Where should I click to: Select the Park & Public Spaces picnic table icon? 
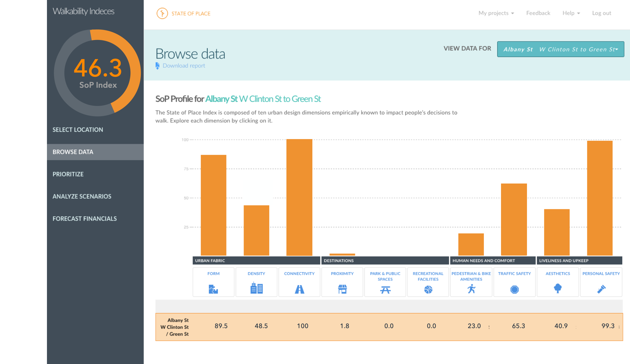(x=385, y=290)
